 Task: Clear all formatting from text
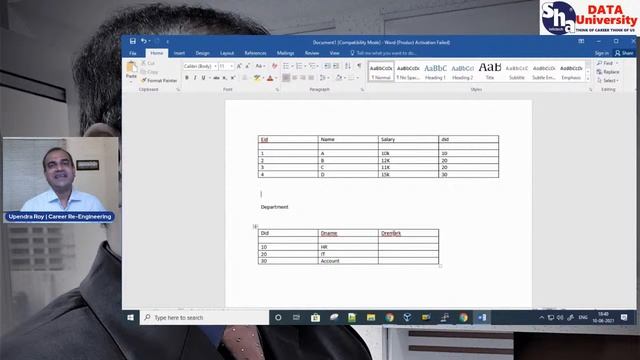click(274, 66)
